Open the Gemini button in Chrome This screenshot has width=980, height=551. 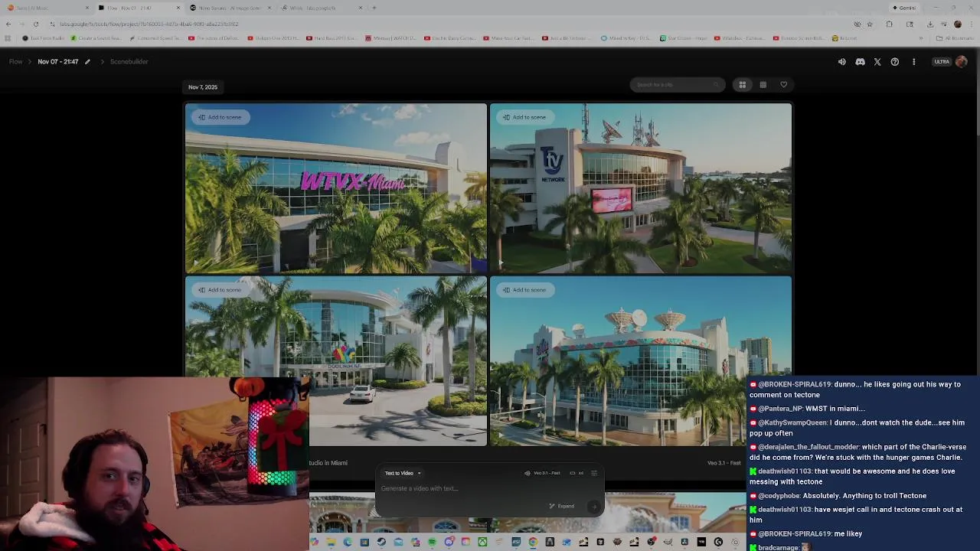[x=904, y=8]
